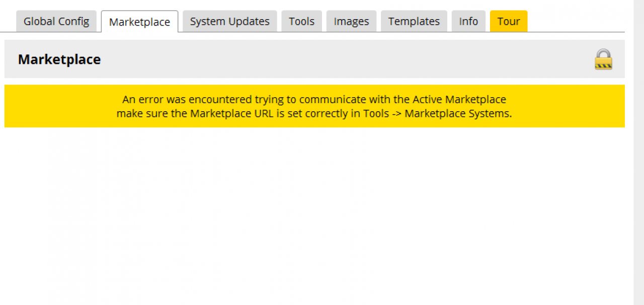Go to the Images tab
This screenshot has height=305, width=644.
pos(351,22)
